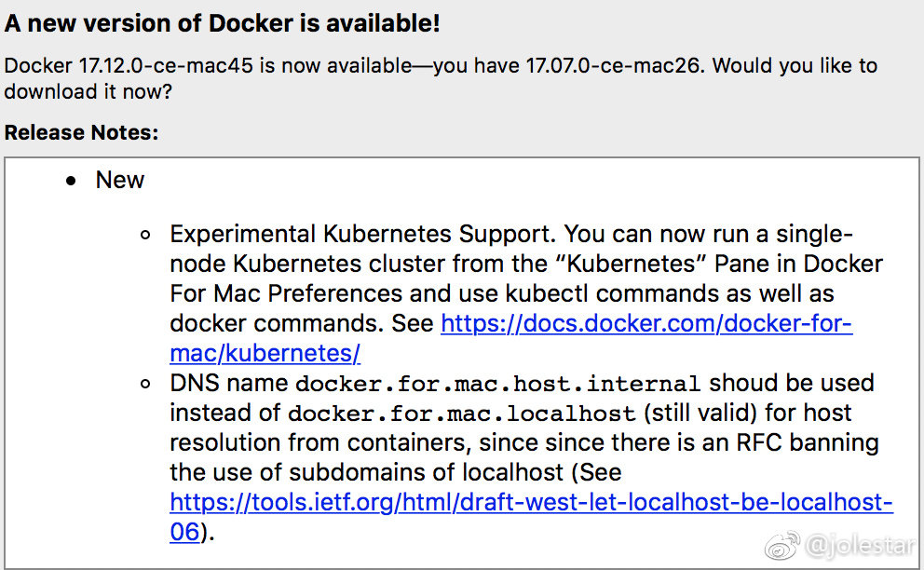The width and height of the screenshot is (924, 570).
Task: Click the Weibo logo watermark icon
Action: [782, 545]
